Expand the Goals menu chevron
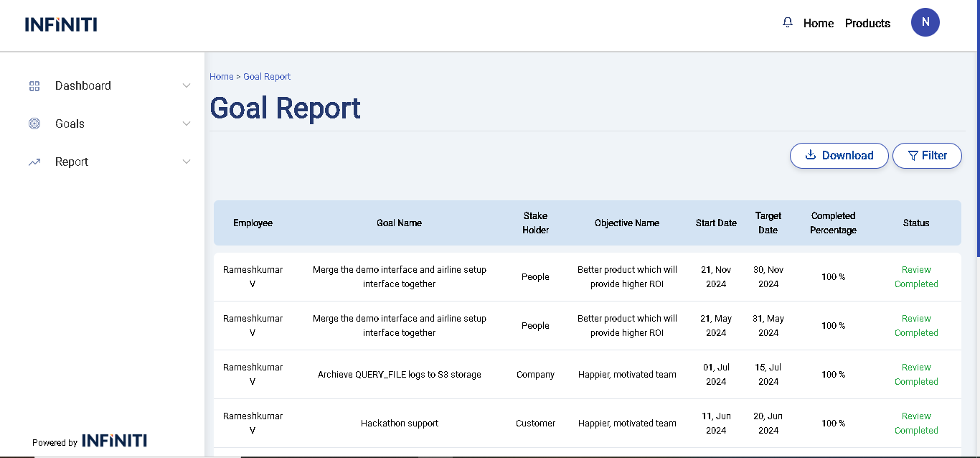The width and height of the screenshot is (980, 458). pos(187,123)
